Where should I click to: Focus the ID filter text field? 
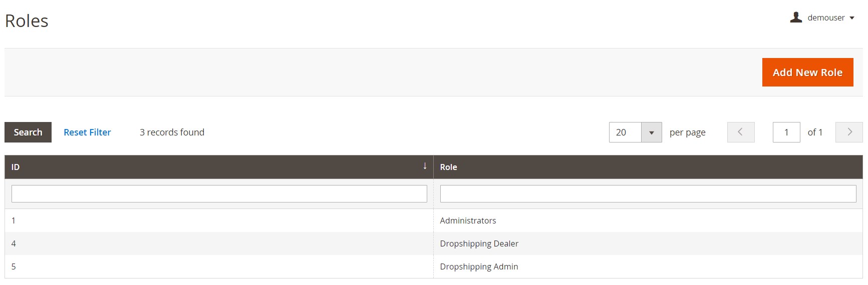[x=219, y=194]
